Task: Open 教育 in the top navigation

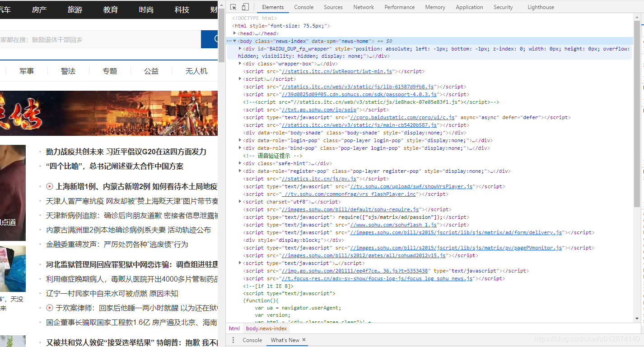Action: pos(111,9)
